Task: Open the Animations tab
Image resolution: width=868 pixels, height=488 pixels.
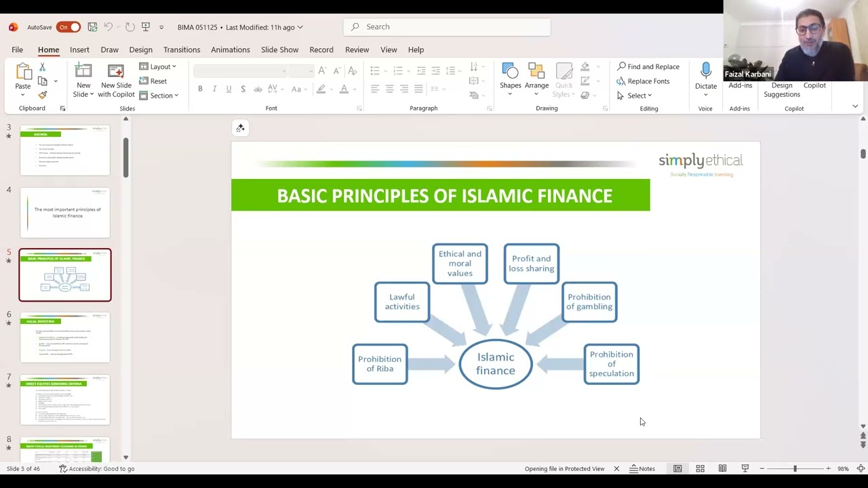Action: pyautogui.click(x=230, y=49)
